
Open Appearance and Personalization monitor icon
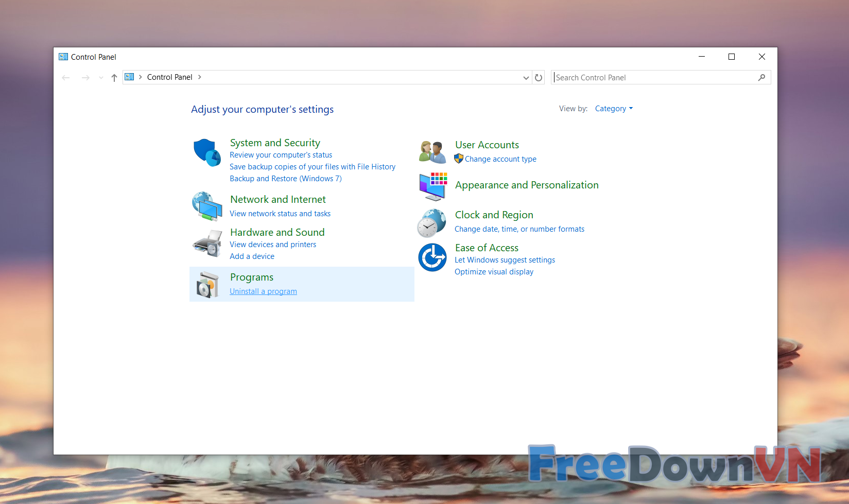click(432, 186)
